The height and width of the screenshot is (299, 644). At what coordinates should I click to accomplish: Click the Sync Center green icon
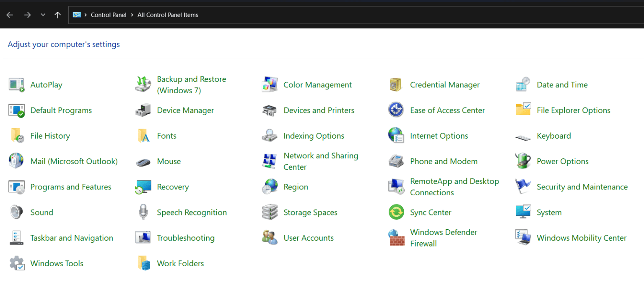[x=396, y=212]
